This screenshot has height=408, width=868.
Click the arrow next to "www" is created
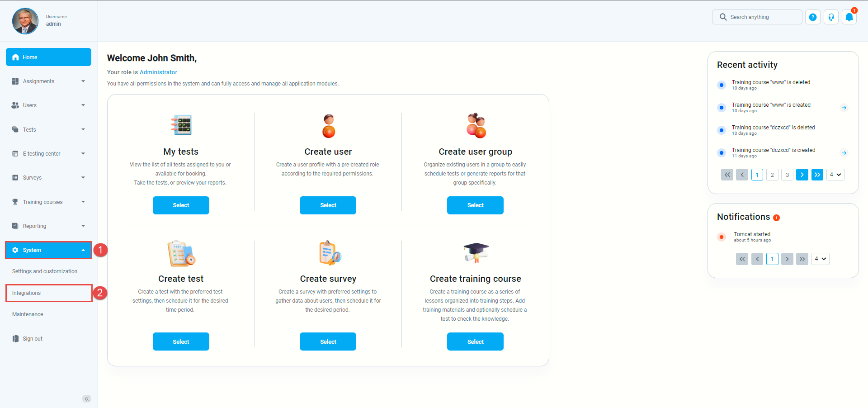(844, 108)
